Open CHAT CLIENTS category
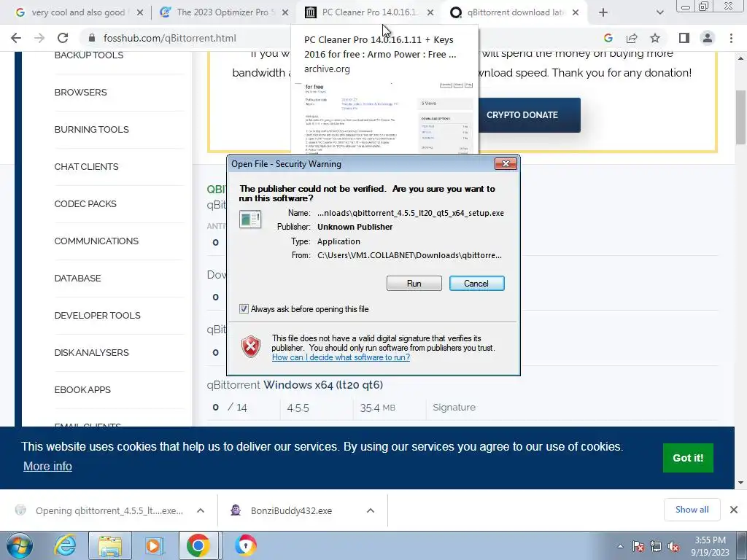The height and width of the screenshot is (560, 747). point(86,167)
